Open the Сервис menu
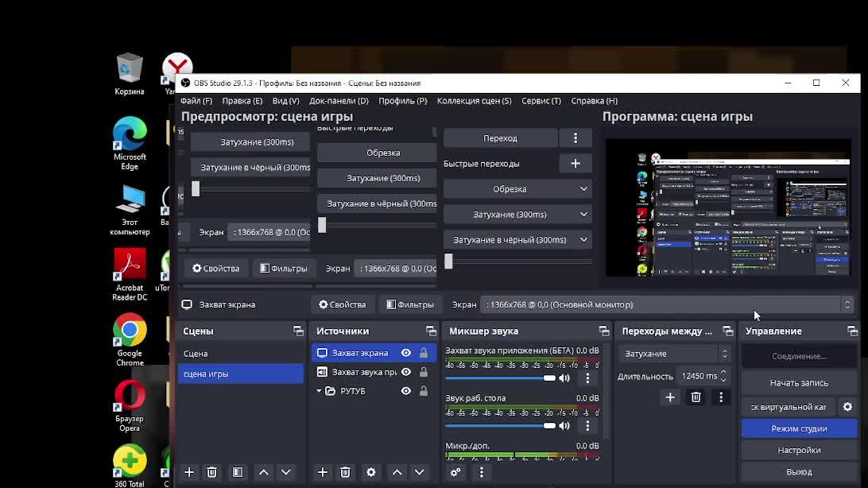The height and width of the screenshot is (488, 868). (541, 101)
